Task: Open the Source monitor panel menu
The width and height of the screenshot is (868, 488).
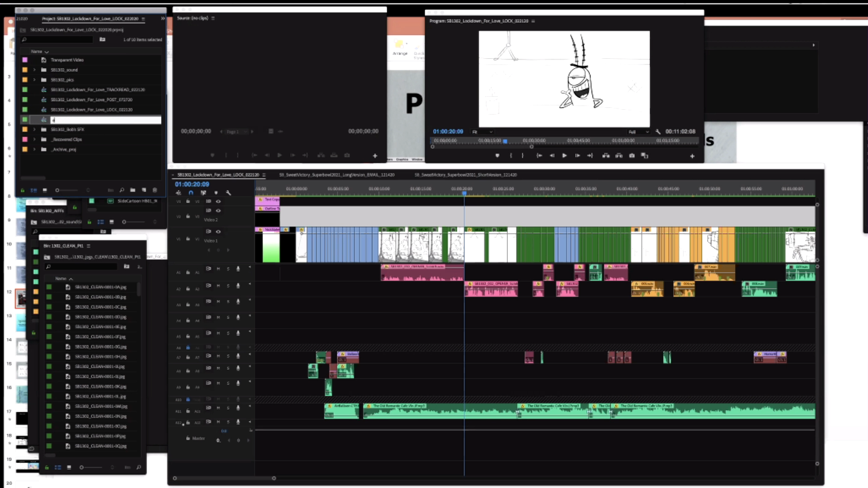Action: [x=213, y=18]
